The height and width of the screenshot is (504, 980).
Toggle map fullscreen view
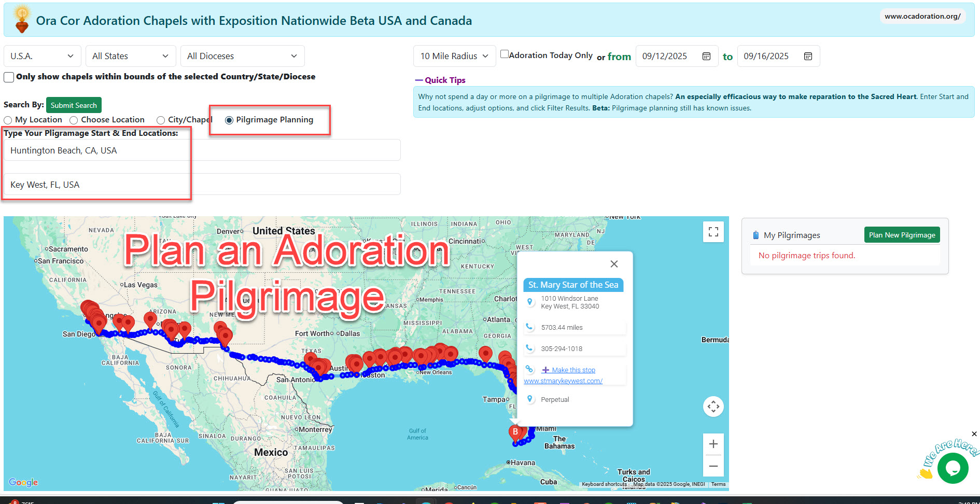(713, 232)
